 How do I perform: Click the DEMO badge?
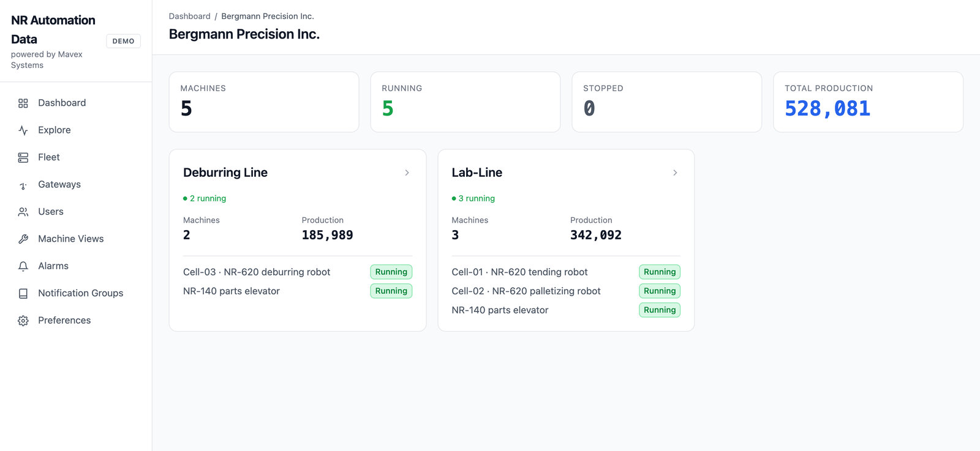(x=123, y=41)
